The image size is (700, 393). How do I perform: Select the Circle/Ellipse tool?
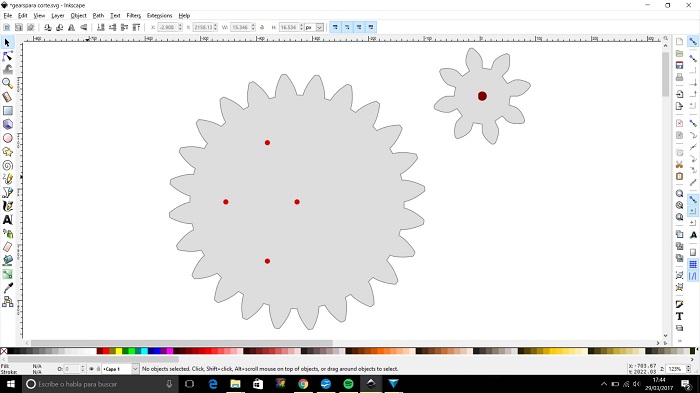(x=7, y=138)
